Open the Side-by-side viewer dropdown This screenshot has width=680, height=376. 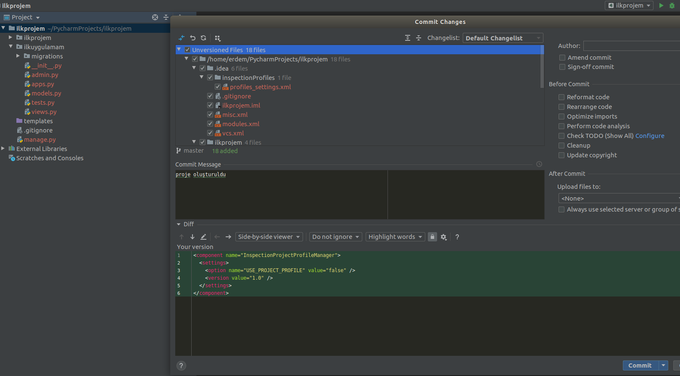tap(268, 237)
